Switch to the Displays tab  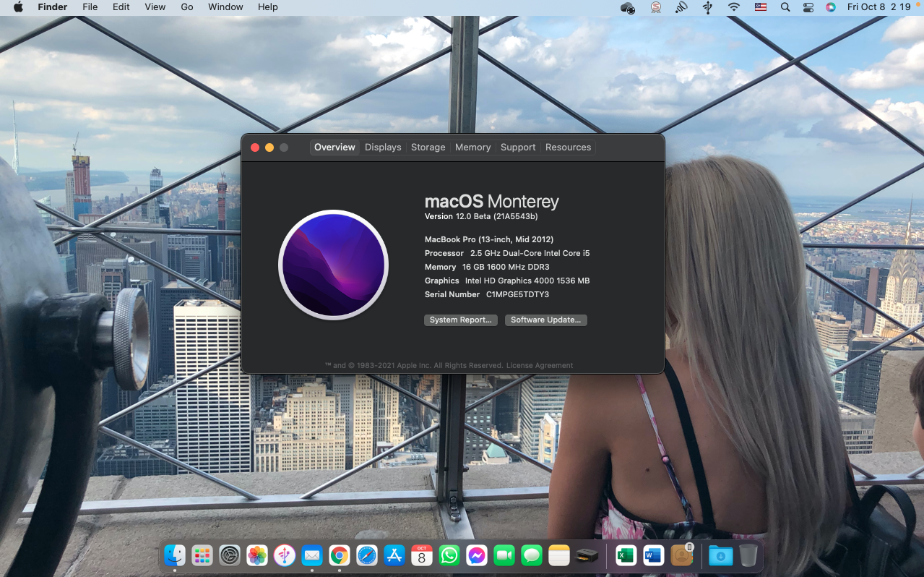tap(383, 147)
